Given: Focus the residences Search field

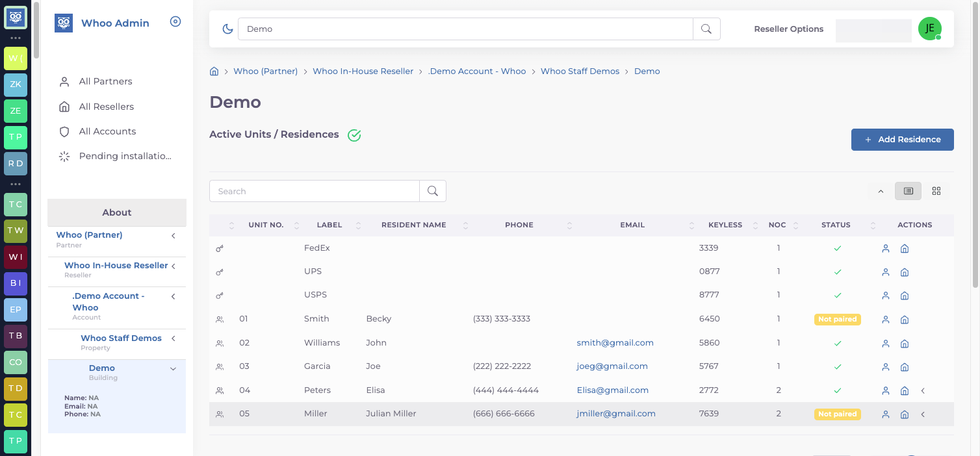Looking at the screenshot, I should point(315,191).
